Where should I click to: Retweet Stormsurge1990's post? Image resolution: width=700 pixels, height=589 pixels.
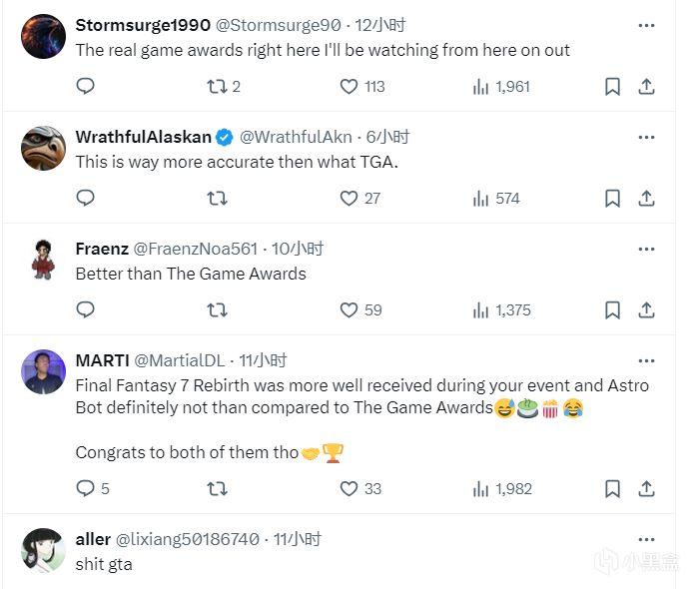[x=217, y=87]
